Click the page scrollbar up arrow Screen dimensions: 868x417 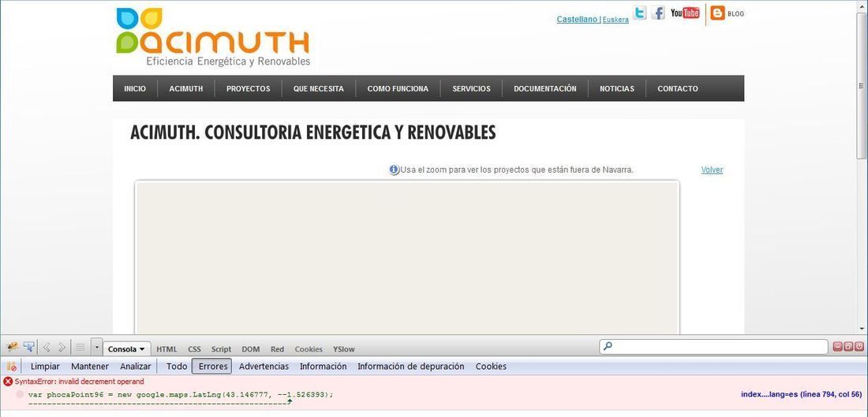862,5
